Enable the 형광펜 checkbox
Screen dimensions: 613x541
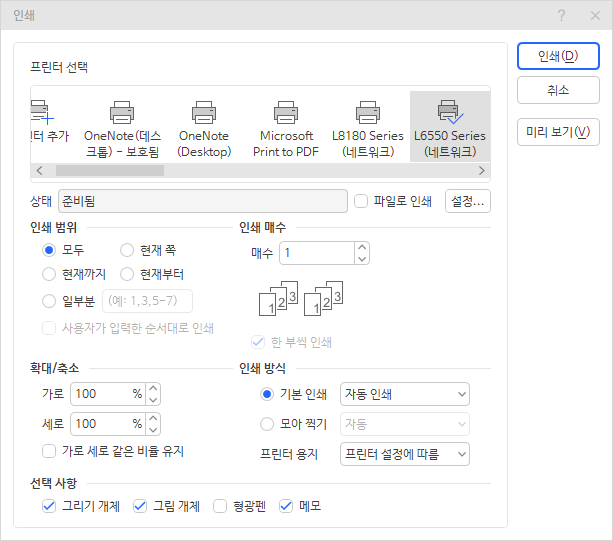coord(220,506)
